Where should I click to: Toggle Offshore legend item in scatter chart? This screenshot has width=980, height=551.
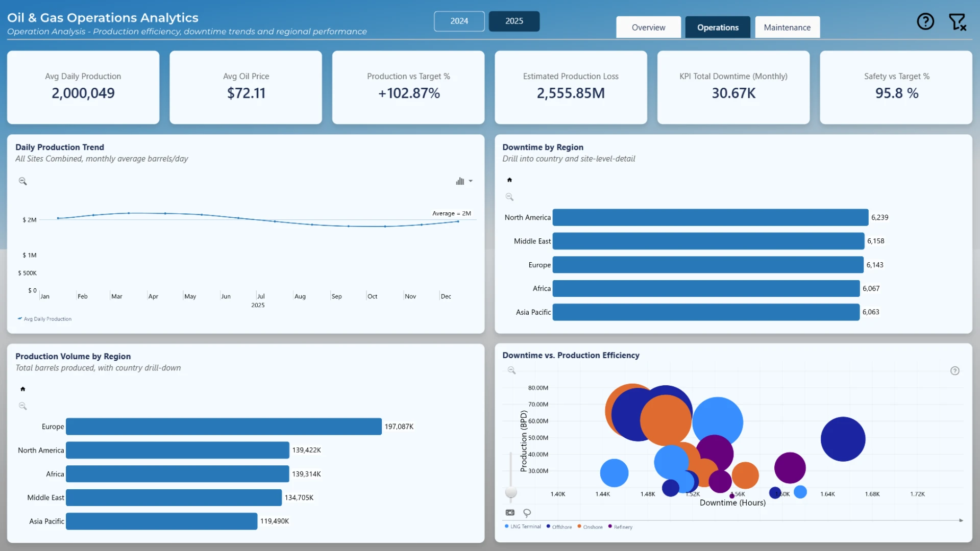[559, 527]
